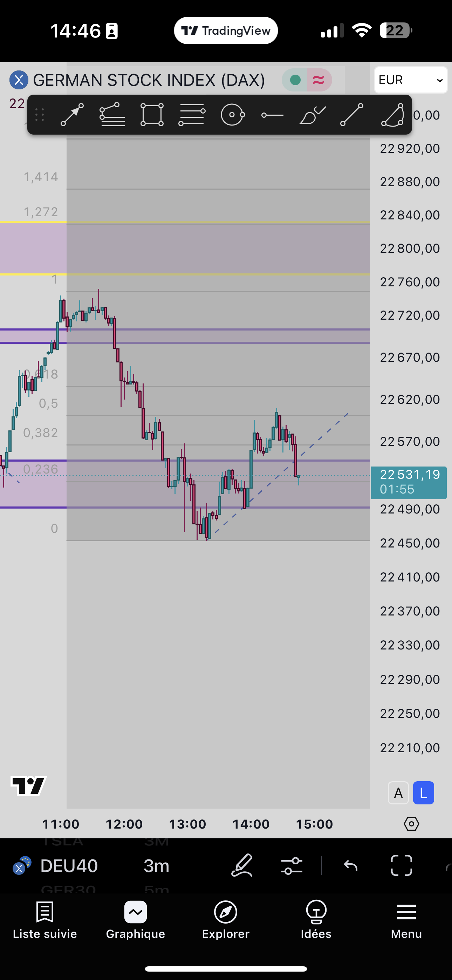Pick the circle drawing tool
Screen dimensions: 452x980
coord(232,115)
